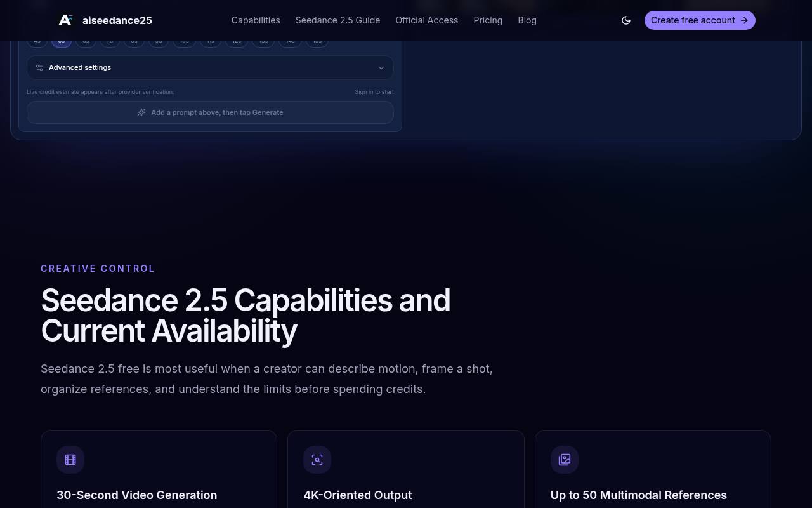812x508 pixels.
Task: Select the 'Up to 50 Multimodal References' card title
Action: coord(639,495)
